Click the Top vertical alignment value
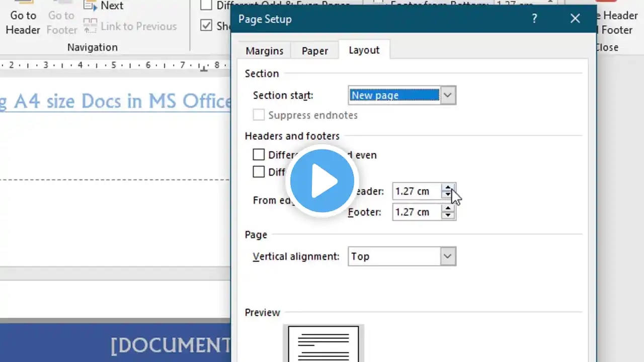The image size is (644, 362). click(394, 256)
